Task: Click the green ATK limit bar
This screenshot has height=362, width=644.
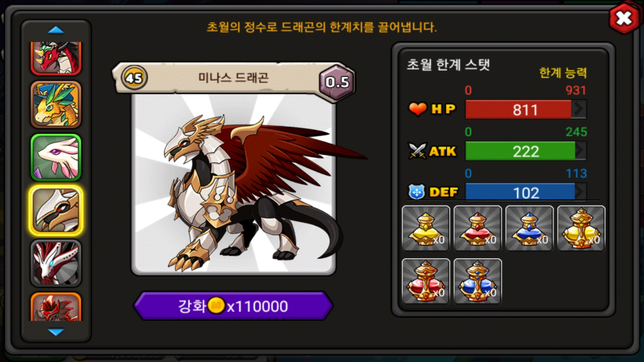Action: (x=526, y=151)
